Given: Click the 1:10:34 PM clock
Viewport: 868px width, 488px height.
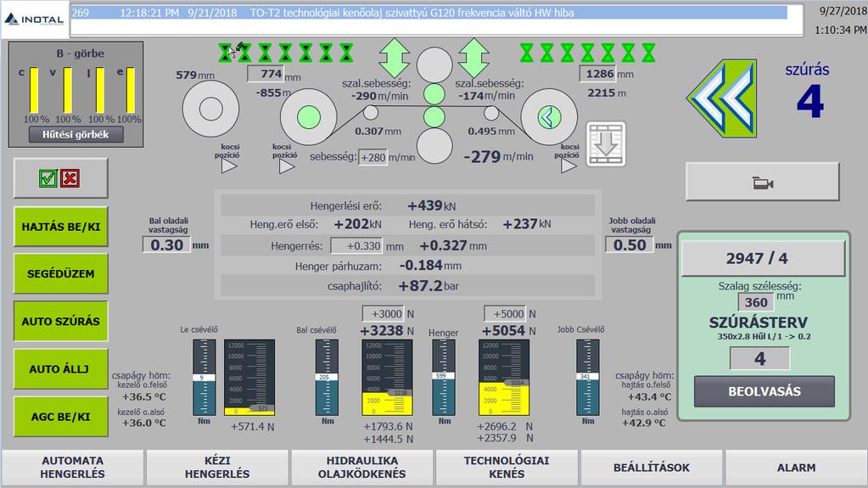Looking at the screenshot, I should click(x=839, y=31).
